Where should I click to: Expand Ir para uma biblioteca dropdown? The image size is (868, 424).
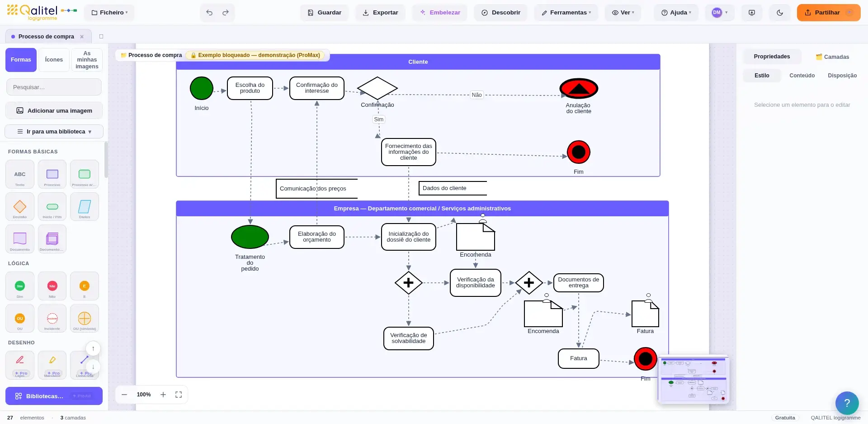click(54, 132)
